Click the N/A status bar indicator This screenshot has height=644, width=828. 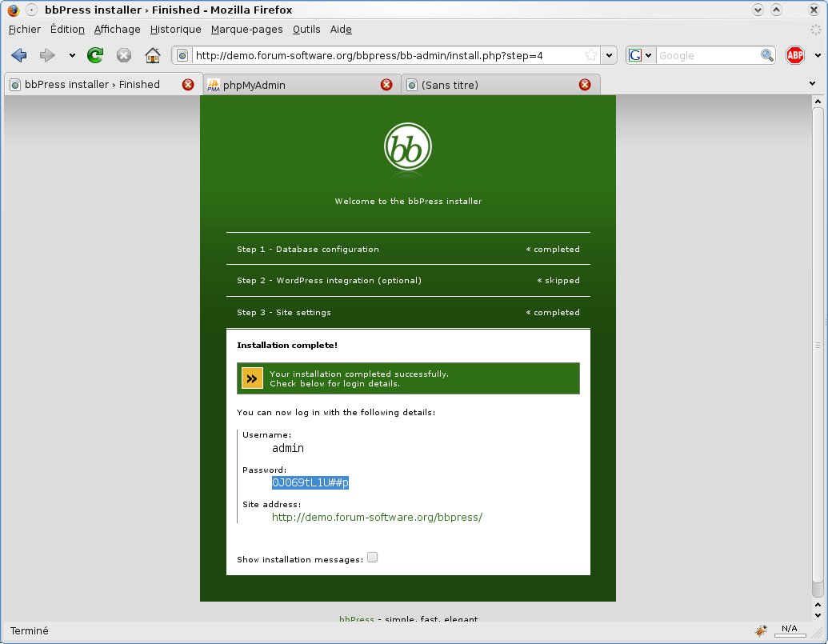point(790,630)
